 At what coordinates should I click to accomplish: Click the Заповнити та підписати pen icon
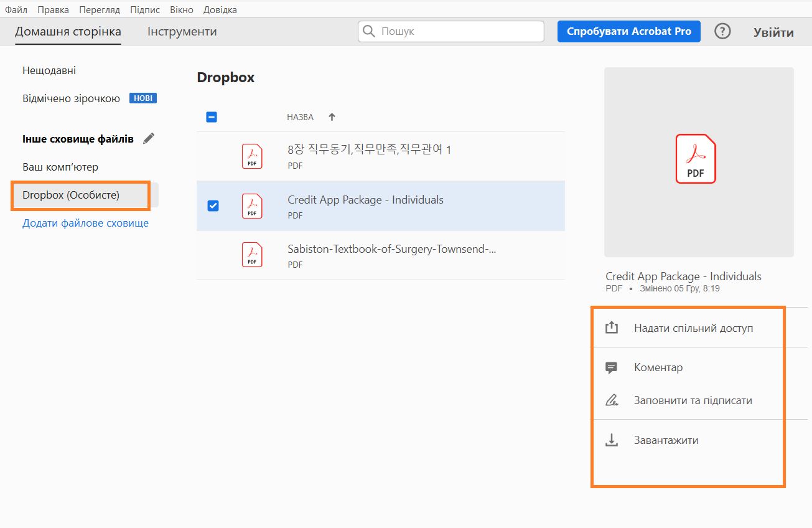(x=612, y=400)
